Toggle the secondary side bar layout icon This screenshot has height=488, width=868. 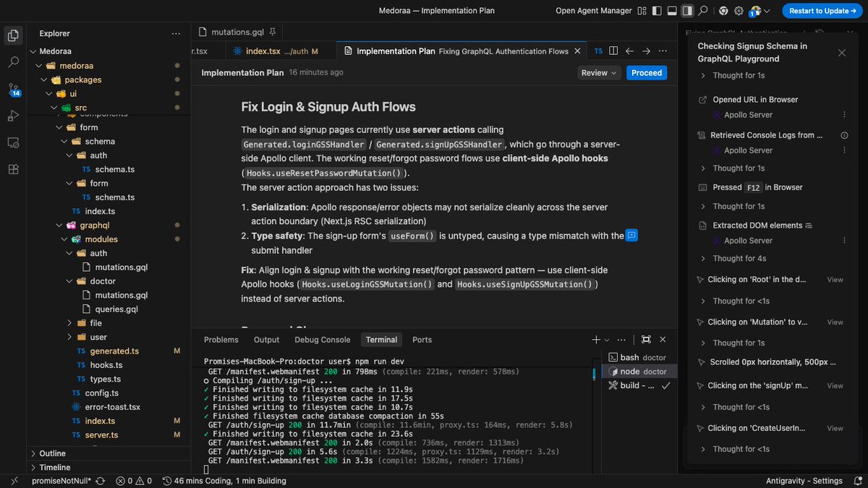687,11
